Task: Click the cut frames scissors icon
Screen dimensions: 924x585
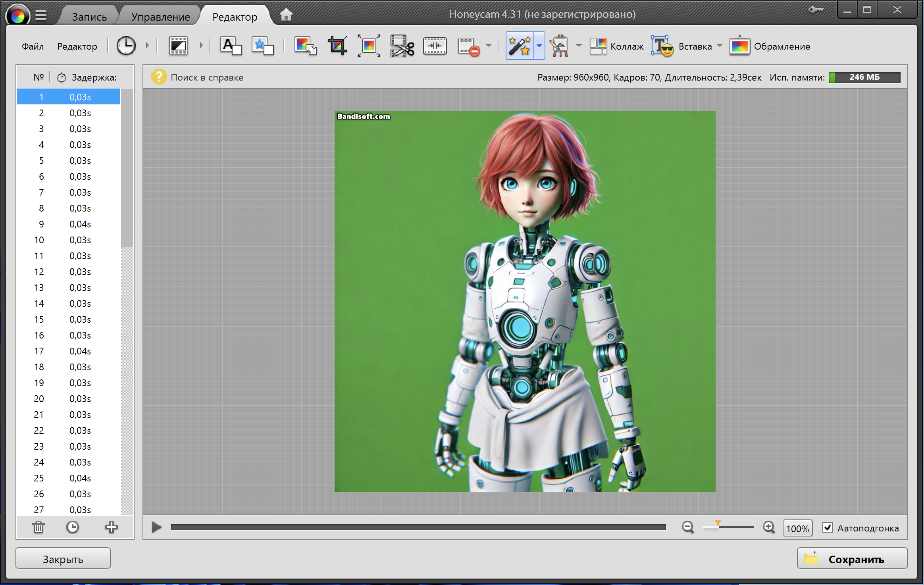Action: pos(402,46)
